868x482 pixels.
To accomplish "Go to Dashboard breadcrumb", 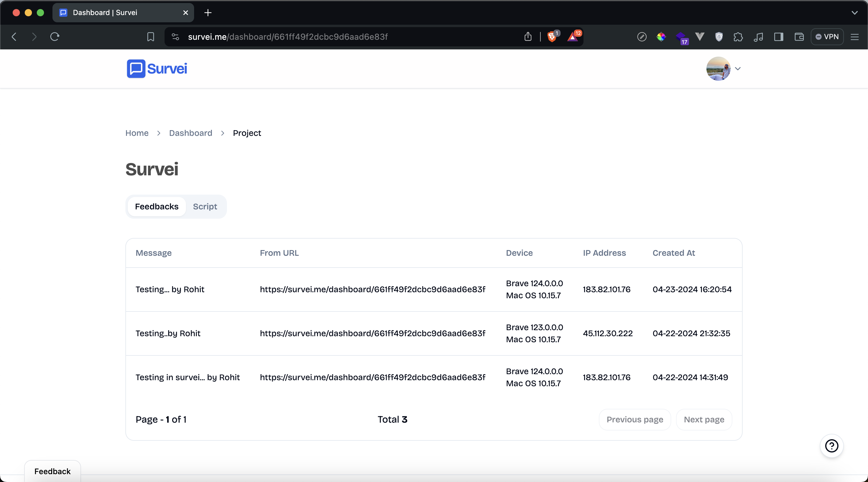I will [x=190, y=133].
